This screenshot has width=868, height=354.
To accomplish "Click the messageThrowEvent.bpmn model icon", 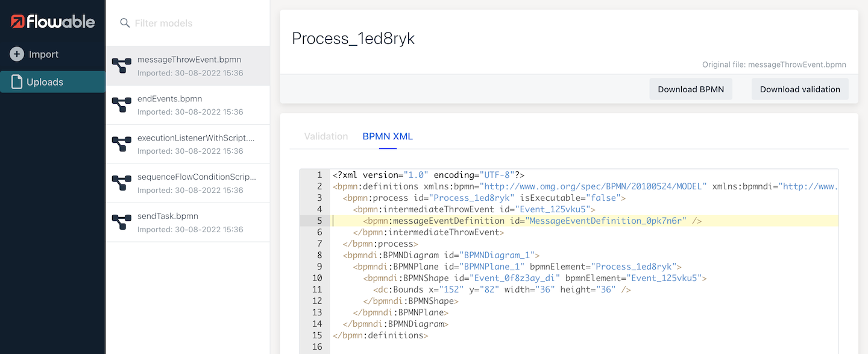I will point(122,66).
